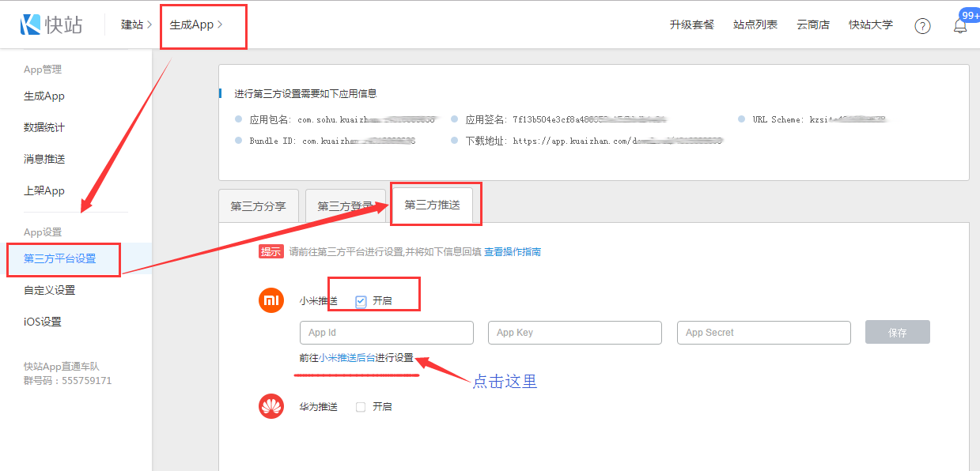The height and width of the screenshot is (471, 980).
Task: Enable the Huawei push 开启 checkbox
Action: coord(361,407)
